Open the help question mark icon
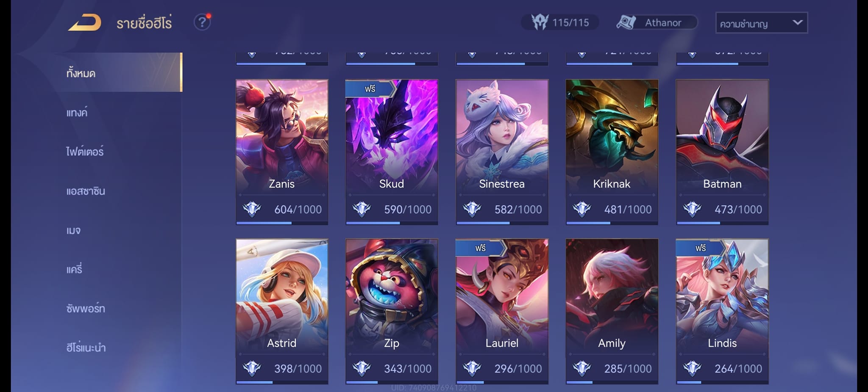This screenshot has height=392, width=868. pos(202,22)
